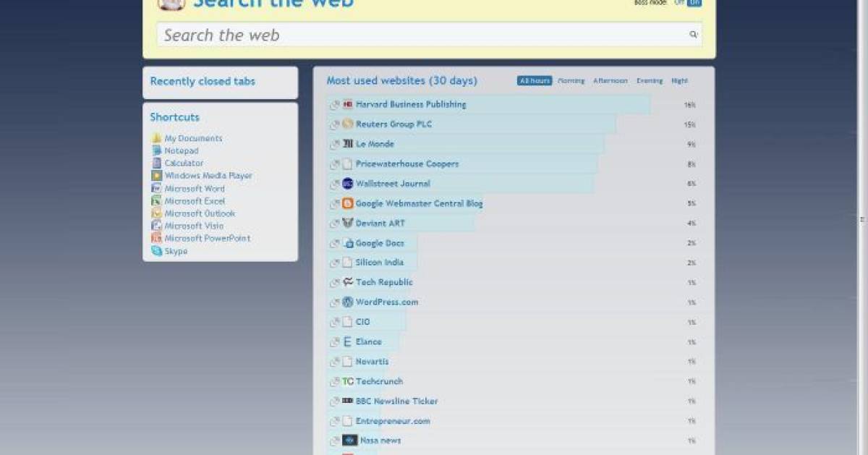Image resolution: width=868 pixels, height=455 pixels.
Task: Open the Skype shortcut
Action: point(174,251)
